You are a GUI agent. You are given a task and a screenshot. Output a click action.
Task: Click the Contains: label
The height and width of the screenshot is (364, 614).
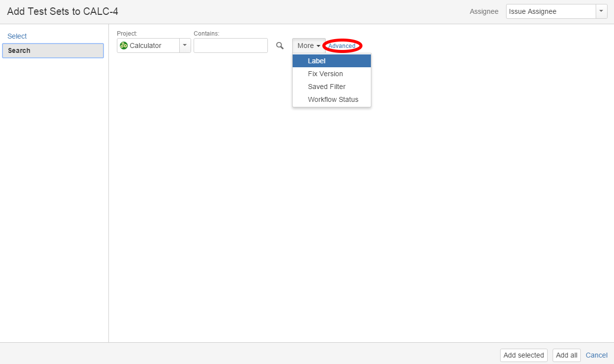pyautogui.click(x=206, y=34)
